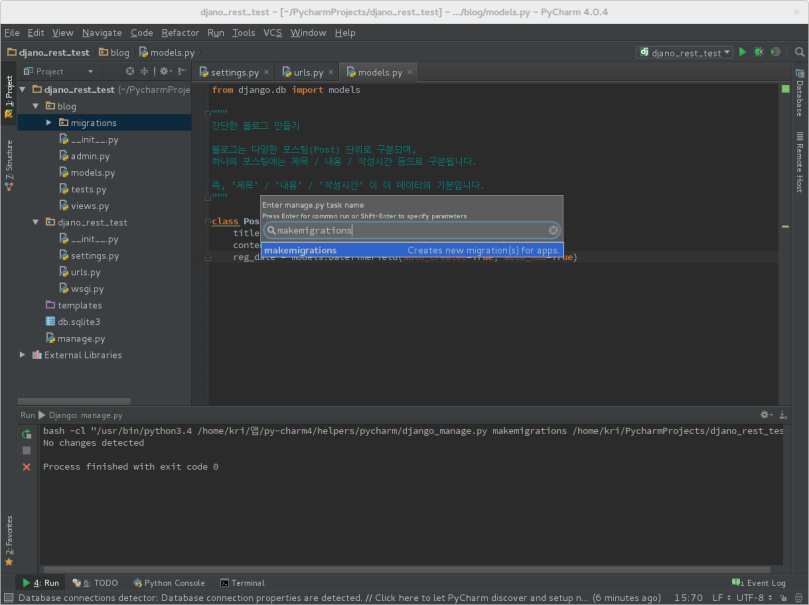Run the djano_rest_test configuration
The image size is (809, 605).
pos(742,52)
